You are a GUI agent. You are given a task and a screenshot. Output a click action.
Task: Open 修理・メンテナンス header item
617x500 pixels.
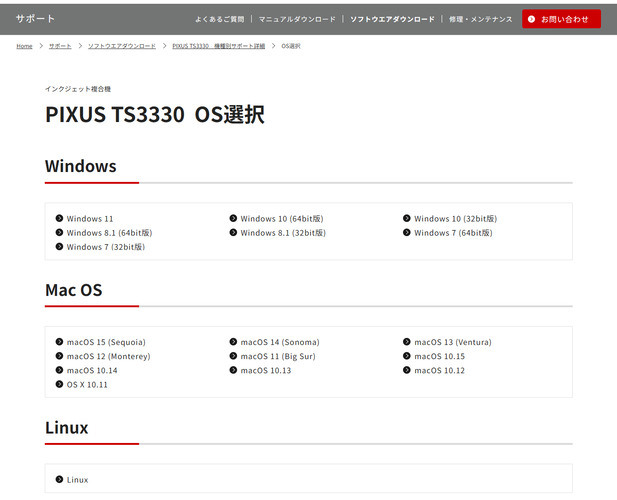(480, 19)
